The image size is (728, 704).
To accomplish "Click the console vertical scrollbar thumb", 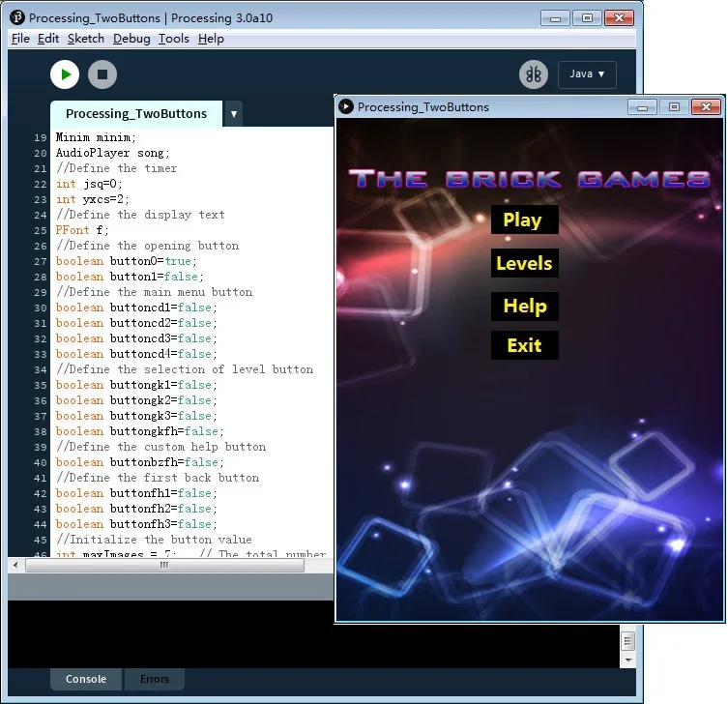I will 627,642.
